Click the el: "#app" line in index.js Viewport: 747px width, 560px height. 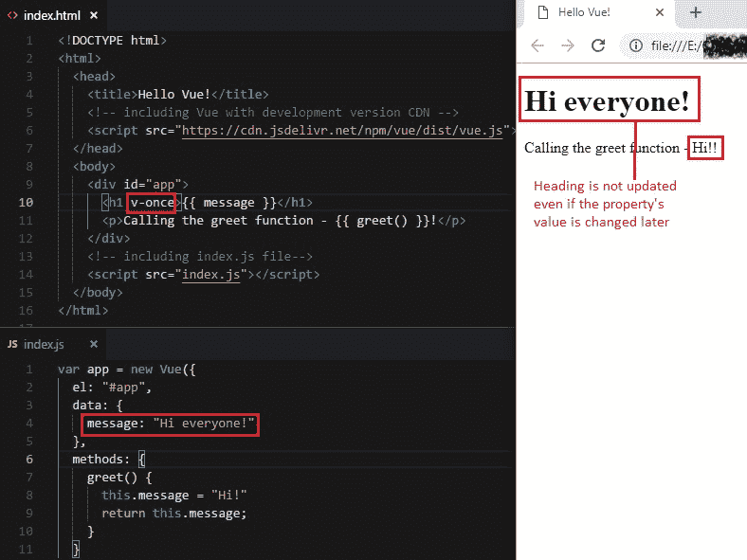point(112,388)
